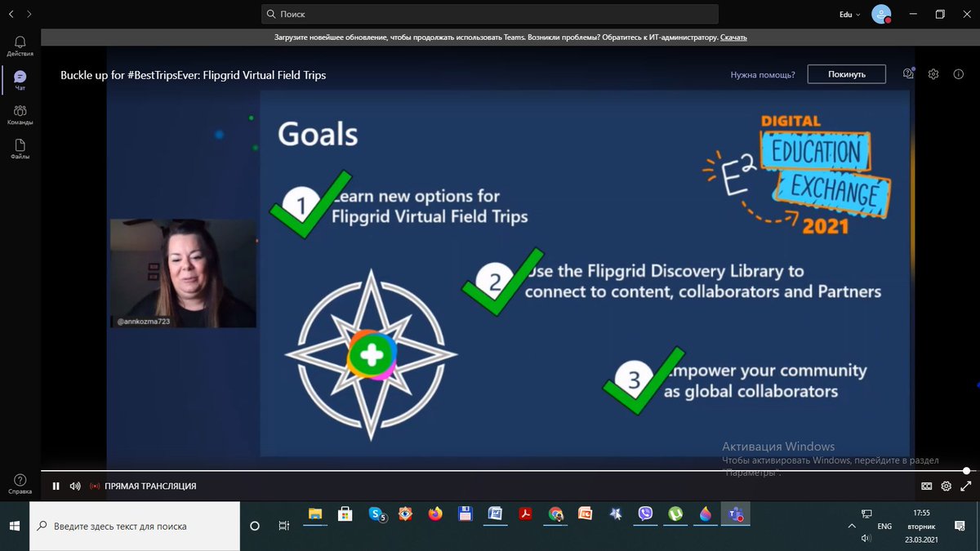Switch to the Чат section

pyautogui.click(x=20, y=80)
